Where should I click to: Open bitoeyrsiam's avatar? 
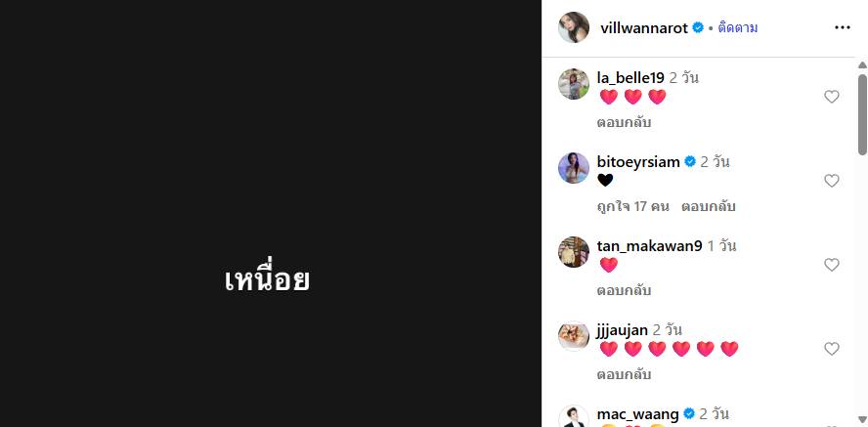click(574, 168)
